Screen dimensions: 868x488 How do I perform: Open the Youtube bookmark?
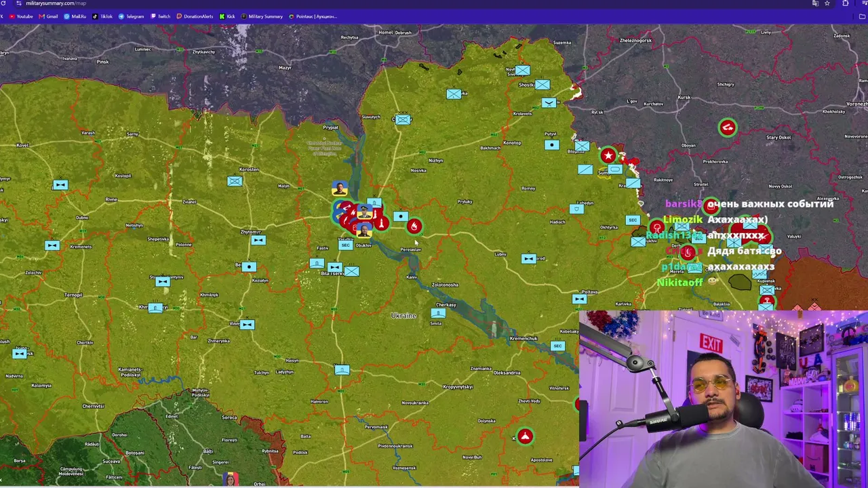click(x=21, y=16)
